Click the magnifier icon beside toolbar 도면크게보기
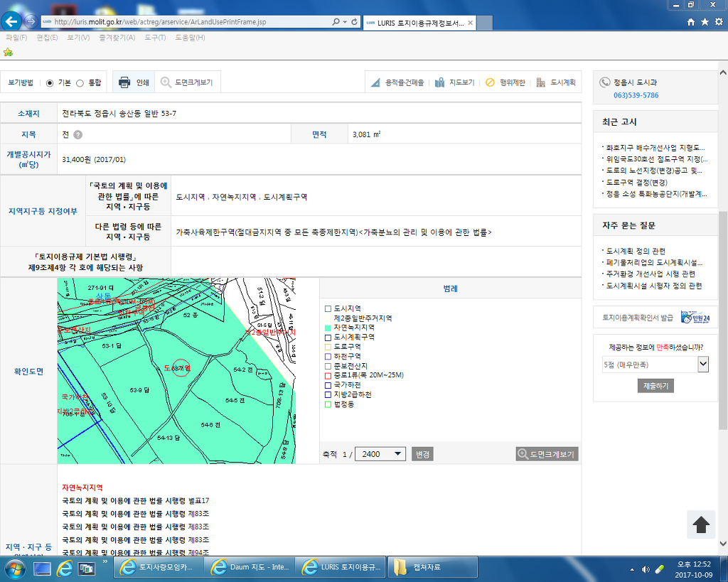 click(x=166, y=82)
